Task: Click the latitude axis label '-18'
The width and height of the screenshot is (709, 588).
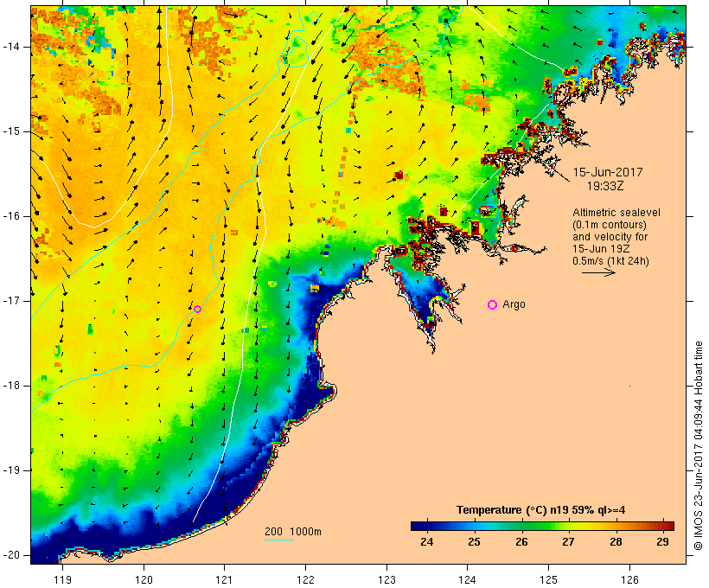Action: (11, 386)
